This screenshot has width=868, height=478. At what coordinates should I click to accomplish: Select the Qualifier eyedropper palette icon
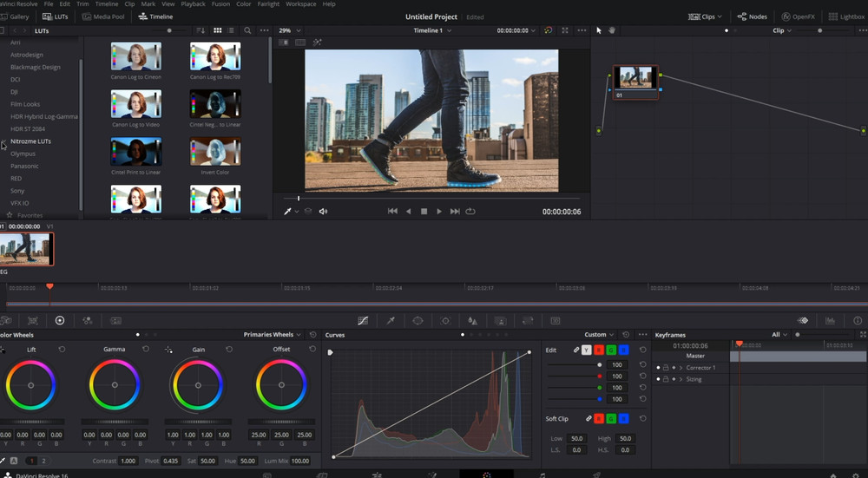(391, 320)
